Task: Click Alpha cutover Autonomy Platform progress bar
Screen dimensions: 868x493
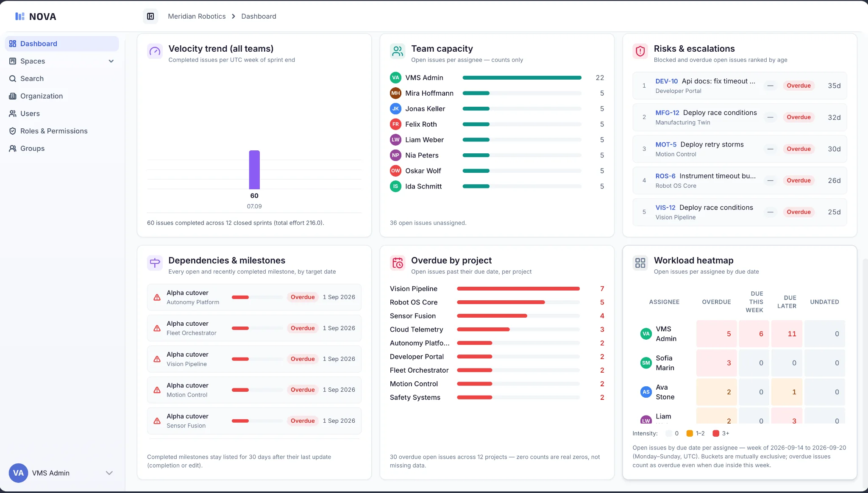Action: coord(257,297)
